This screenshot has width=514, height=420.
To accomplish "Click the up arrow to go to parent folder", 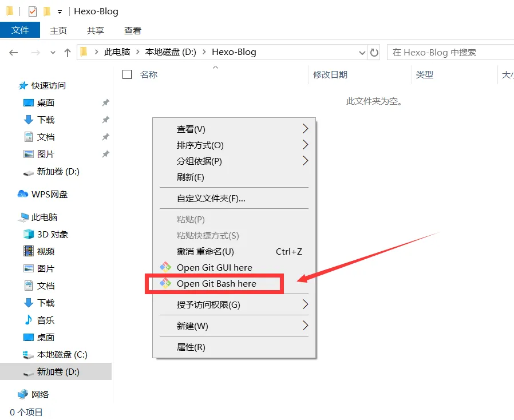I will (x=67, y=52).
